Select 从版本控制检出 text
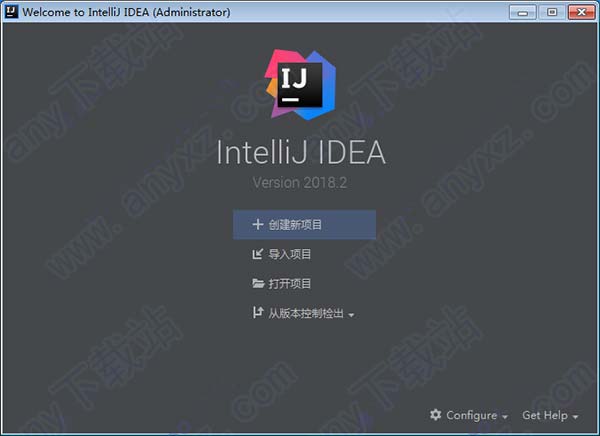600x436 pixels. click(x=306, y=314)
